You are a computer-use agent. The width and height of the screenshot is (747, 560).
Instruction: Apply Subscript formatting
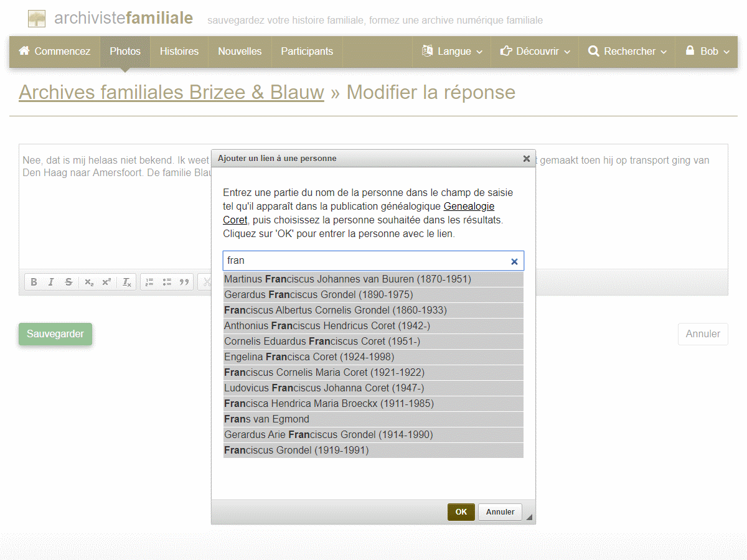(89, 282)
